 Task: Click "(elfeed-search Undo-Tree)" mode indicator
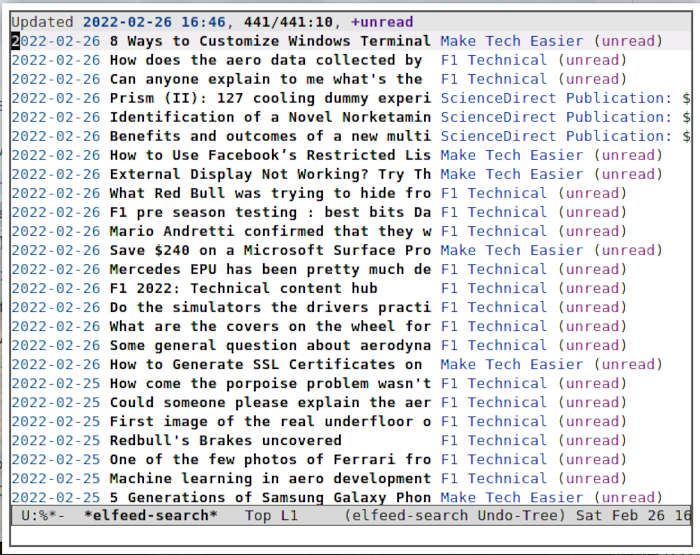(454, 515)
